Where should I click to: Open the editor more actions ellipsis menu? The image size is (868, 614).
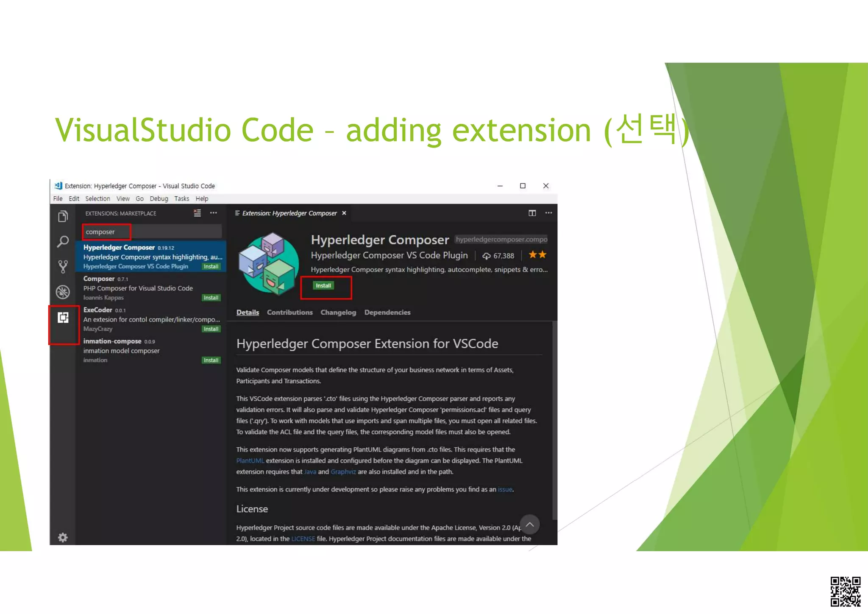click(x=548, y=213)
